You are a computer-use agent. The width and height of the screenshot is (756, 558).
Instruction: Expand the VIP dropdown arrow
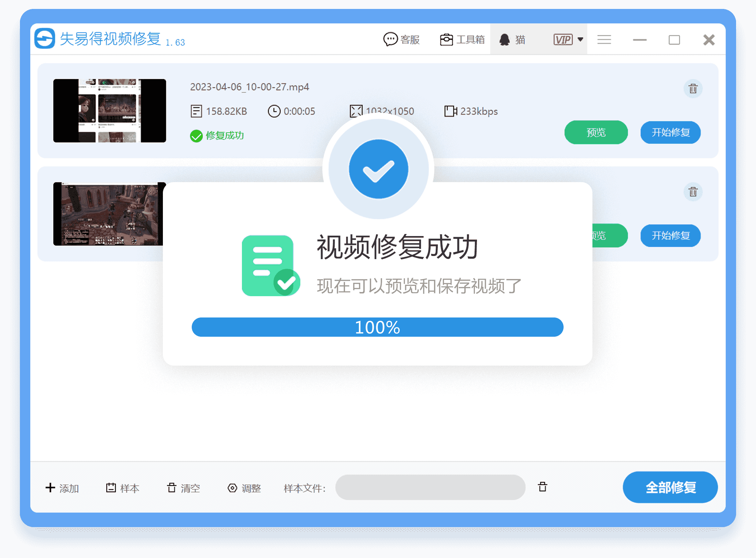click(580, 39)
